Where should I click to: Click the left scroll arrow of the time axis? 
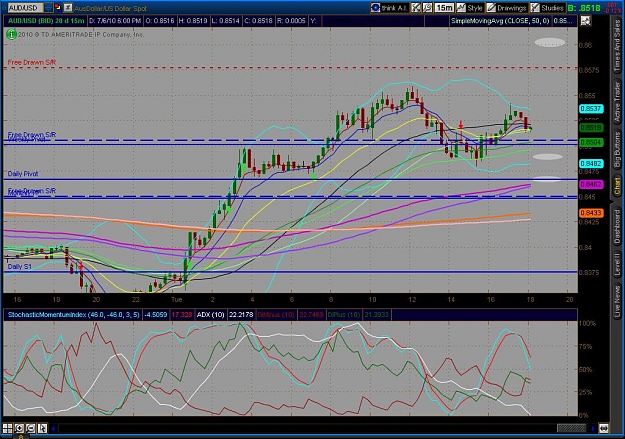coord(53,429)
